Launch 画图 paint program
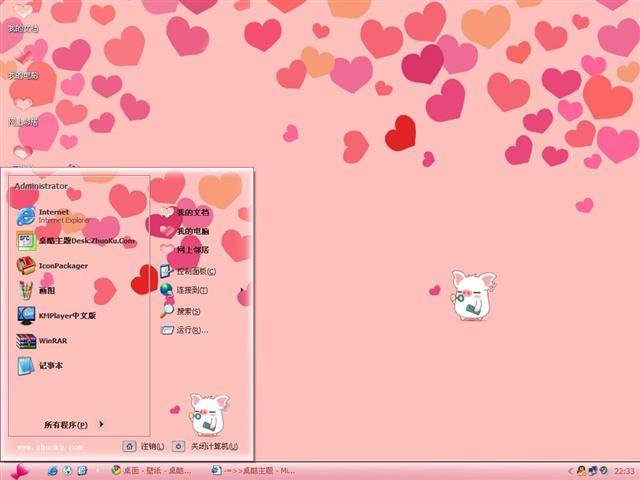Screen dimensions: 640x480 (36, 291)
